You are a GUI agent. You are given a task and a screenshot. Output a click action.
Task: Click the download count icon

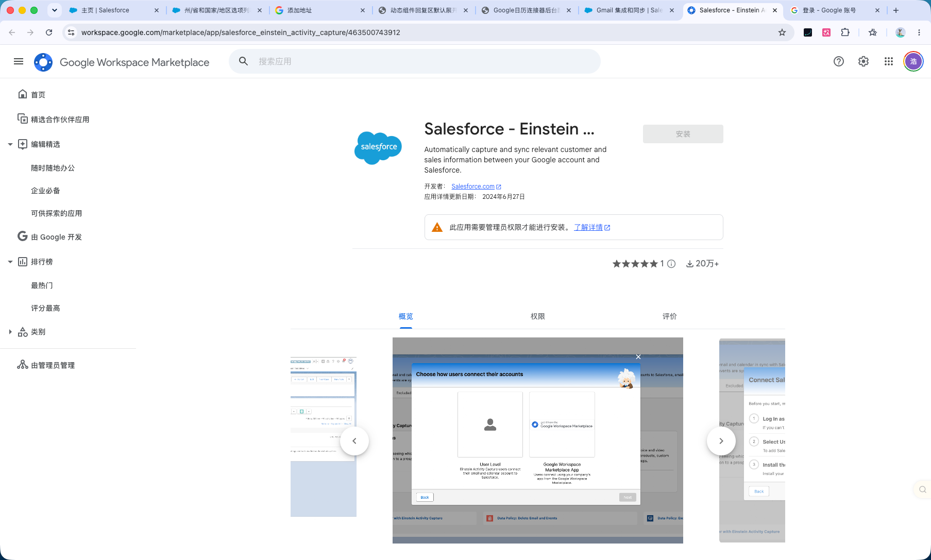[689, 264]
